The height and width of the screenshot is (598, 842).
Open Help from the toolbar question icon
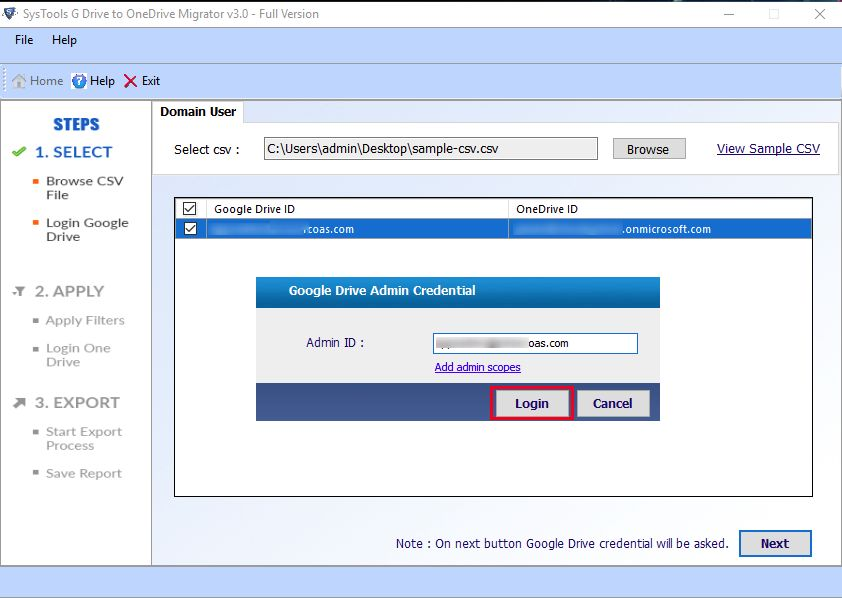point(79,81)
